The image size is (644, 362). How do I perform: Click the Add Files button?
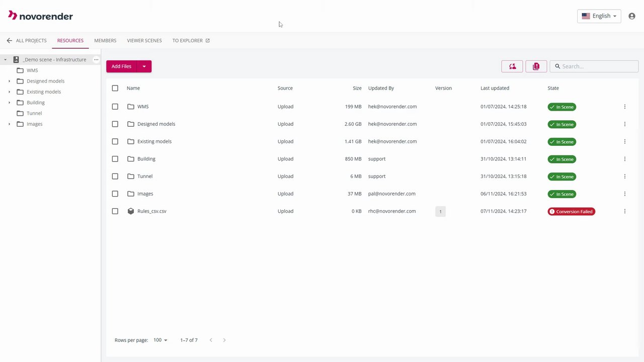point(121,66)
